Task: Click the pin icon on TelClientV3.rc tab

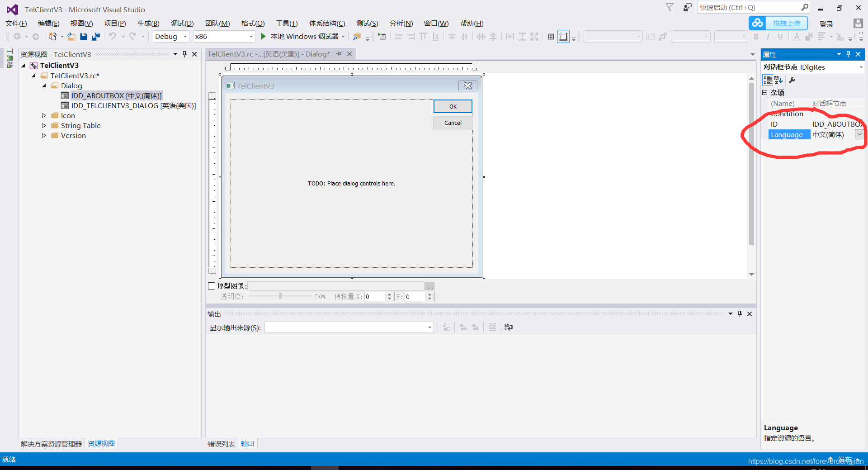Action: point(339,54)
